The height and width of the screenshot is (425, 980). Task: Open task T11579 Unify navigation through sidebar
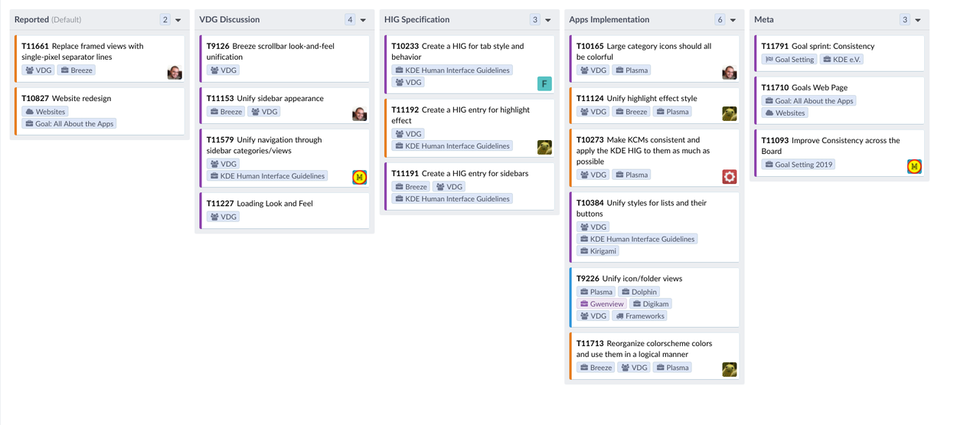click(x=264, y=145)
